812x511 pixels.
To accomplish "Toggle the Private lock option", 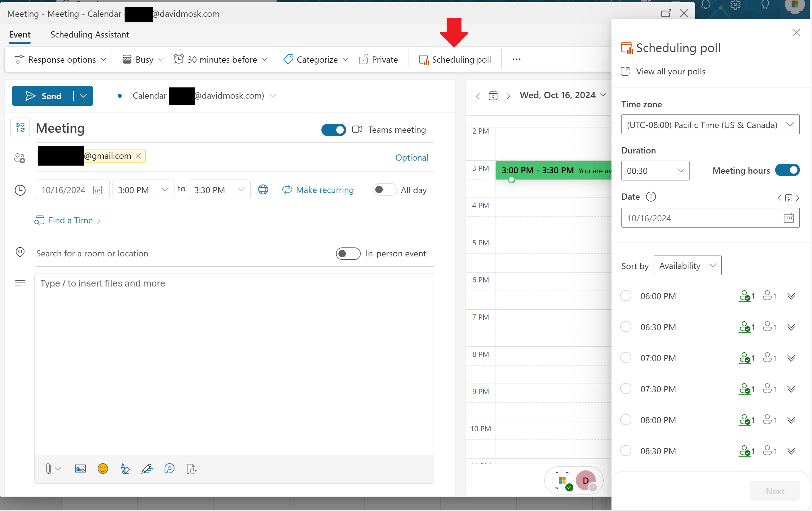I will 378,60.
